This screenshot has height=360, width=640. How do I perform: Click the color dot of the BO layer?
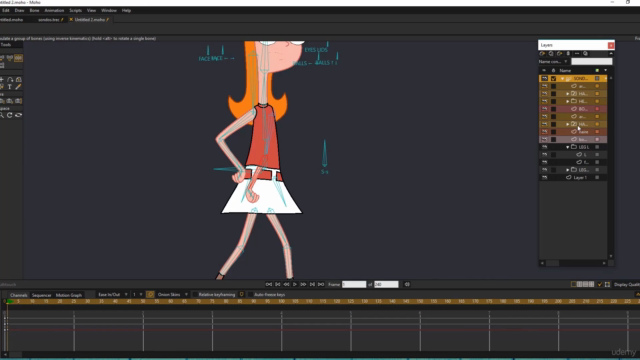pos(597,109)
